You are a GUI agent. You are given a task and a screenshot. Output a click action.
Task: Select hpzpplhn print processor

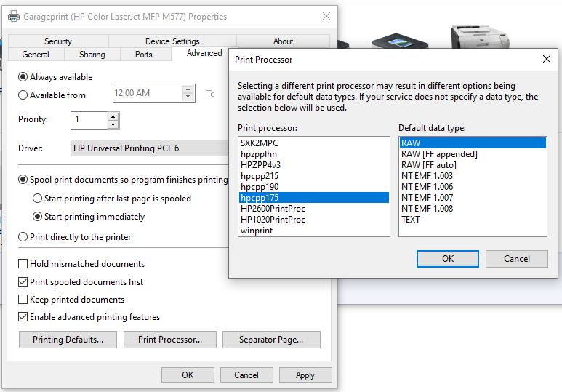(313, 154)
